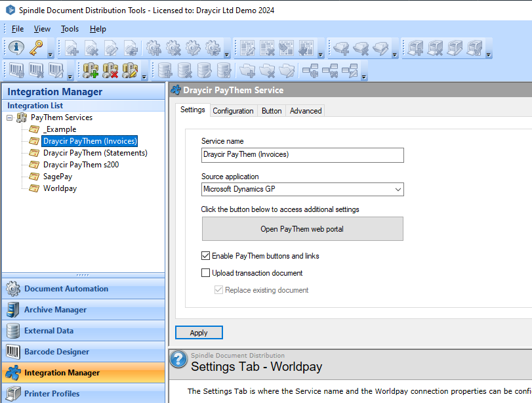This screenshot has height=403, width=532.
Task: Click the add printer profile icon
Action: [415, 48]
